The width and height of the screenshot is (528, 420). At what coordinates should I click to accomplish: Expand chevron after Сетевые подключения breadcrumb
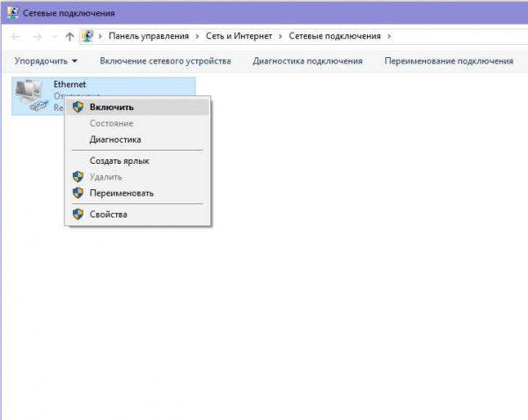pos(389,36)
